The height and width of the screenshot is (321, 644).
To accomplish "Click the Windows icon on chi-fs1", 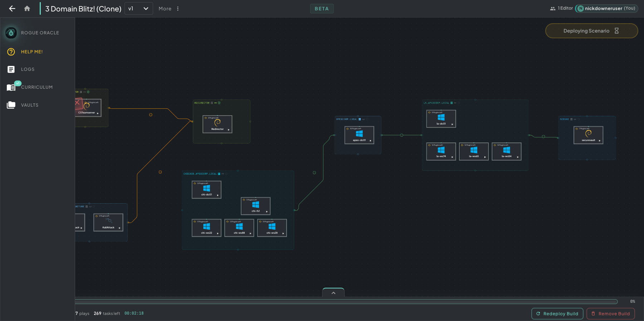I will point(255,205).
